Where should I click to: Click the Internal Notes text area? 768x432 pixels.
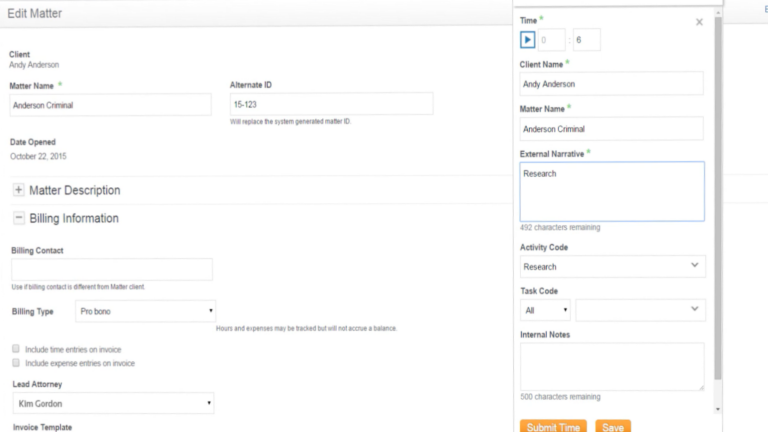(x=612, y=366)
